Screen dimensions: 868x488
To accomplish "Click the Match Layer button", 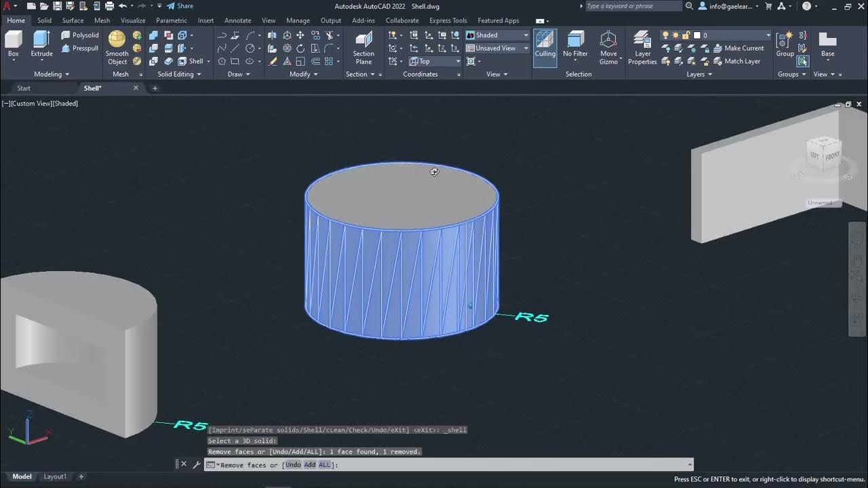I will tap(736, 61).
